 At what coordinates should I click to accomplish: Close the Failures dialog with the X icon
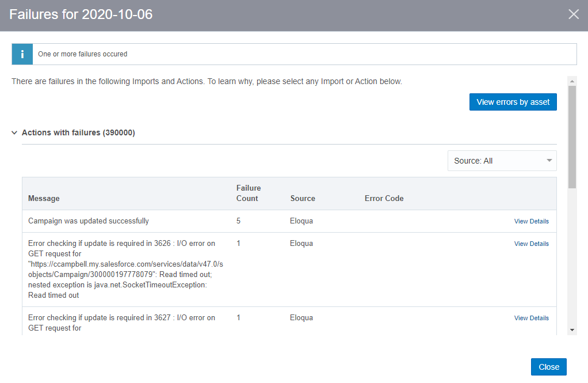[x=574, y=14]
